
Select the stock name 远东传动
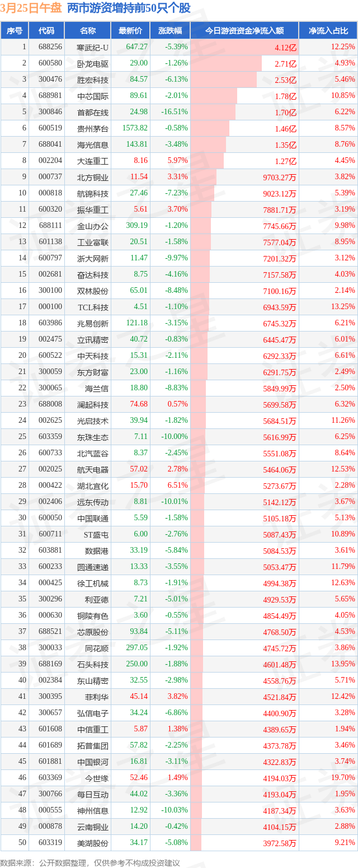click(x=93, y=502)
